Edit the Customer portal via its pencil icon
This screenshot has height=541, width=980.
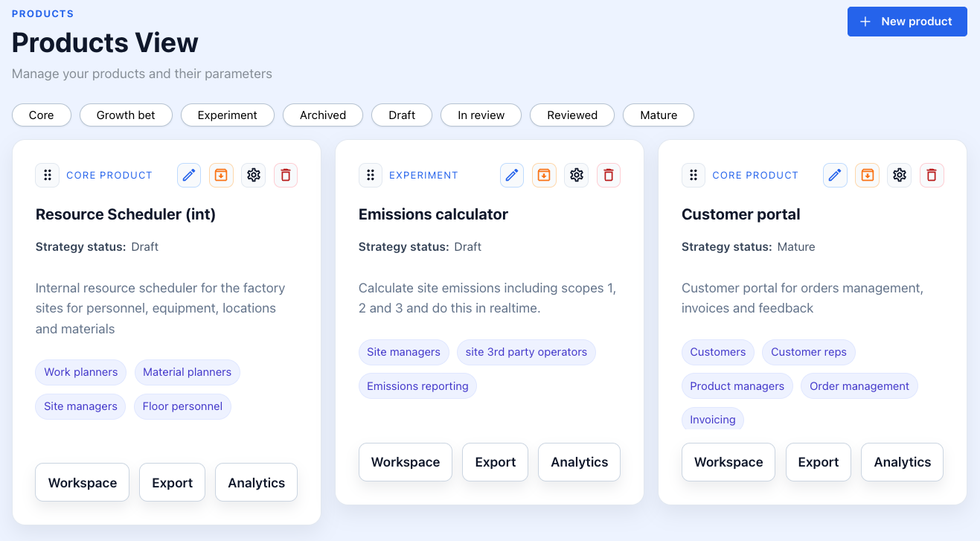834,175
